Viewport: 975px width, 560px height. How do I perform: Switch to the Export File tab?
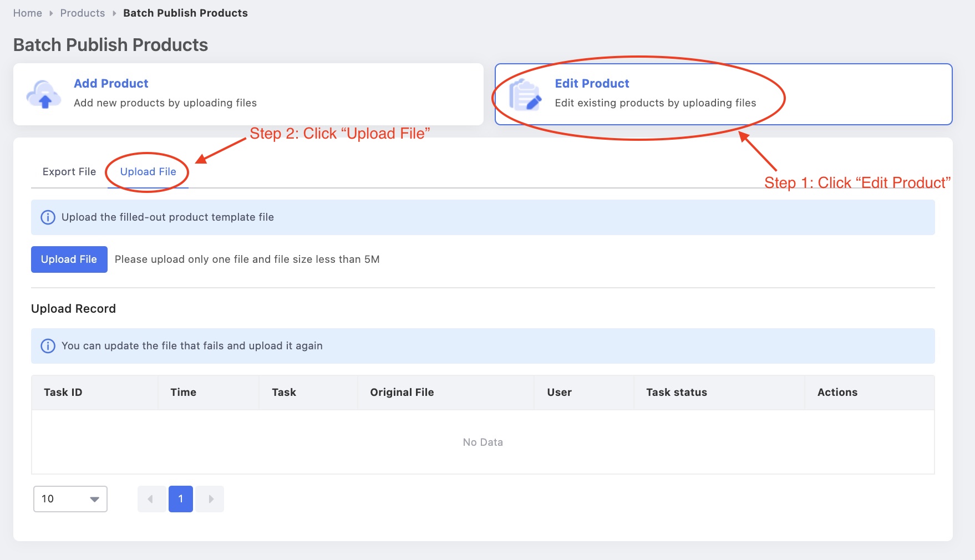point(69,172)
